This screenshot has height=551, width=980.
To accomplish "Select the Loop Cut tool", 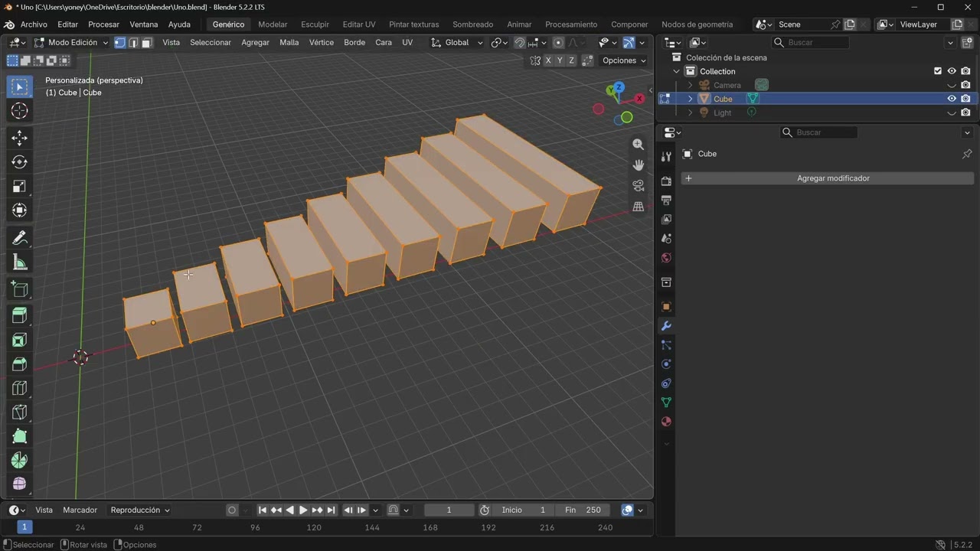I will (x=20, y=388).
